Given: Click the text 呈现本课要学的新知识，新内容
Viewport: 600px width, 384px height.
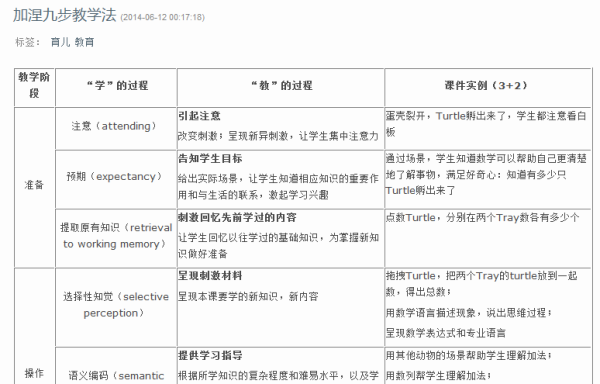Looking at the screenshot, I should [x=248, y=297].
